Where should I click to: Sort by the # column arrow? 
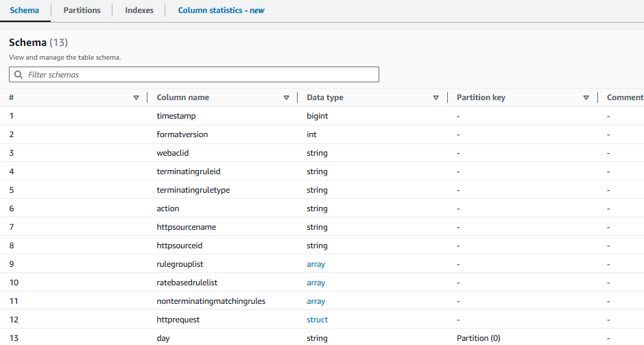tap(136, 97)
